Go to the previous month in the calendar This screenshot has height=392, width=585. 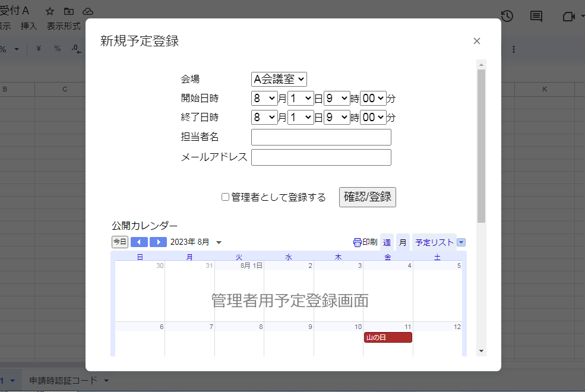139,242
